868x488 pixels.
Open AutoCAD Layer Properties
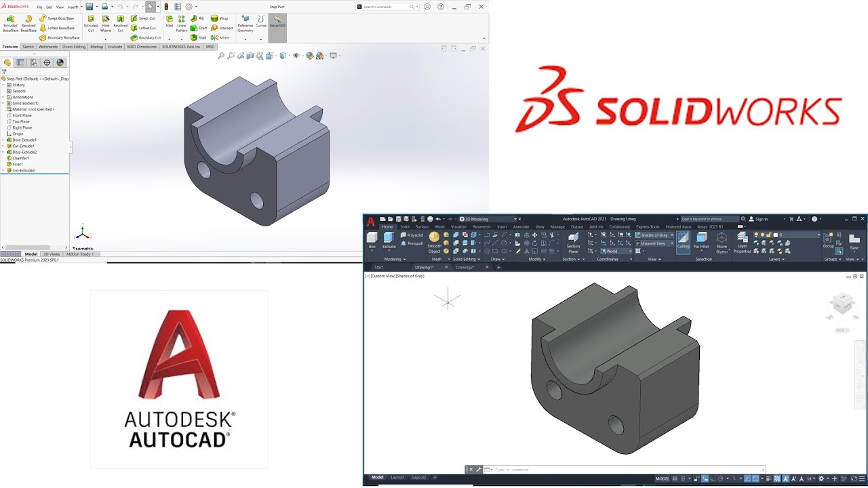(x=743, y=243)
